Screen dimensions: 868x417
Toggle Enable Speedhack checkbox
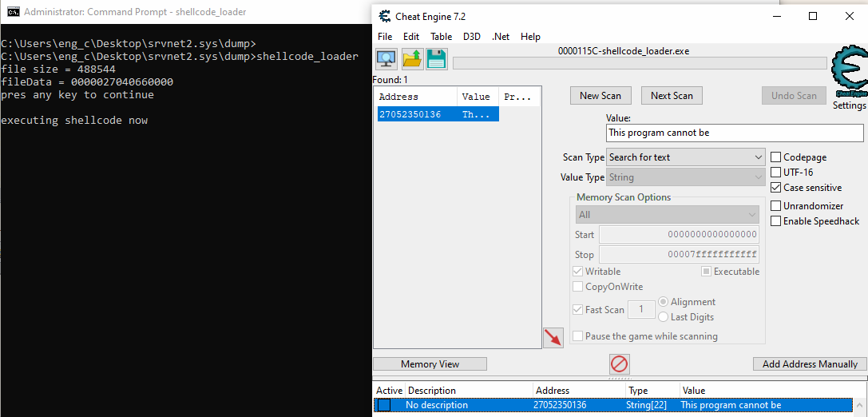(776, 221)
